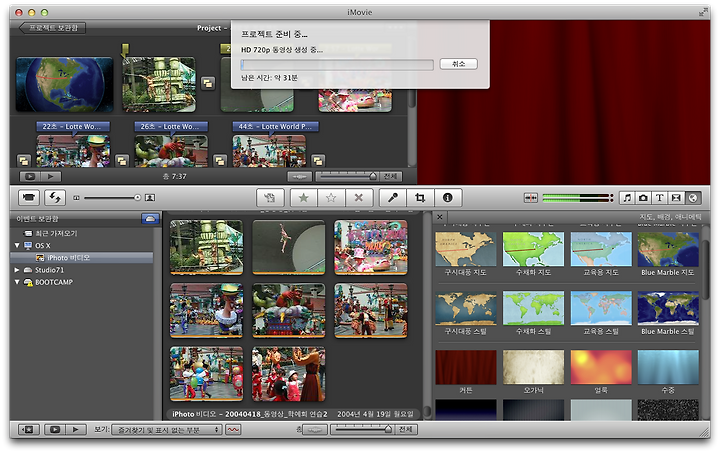This screenshot has height=453, width=720.
Task: Select 수채화 지도 map thumbnail
Action: (533, 249)
